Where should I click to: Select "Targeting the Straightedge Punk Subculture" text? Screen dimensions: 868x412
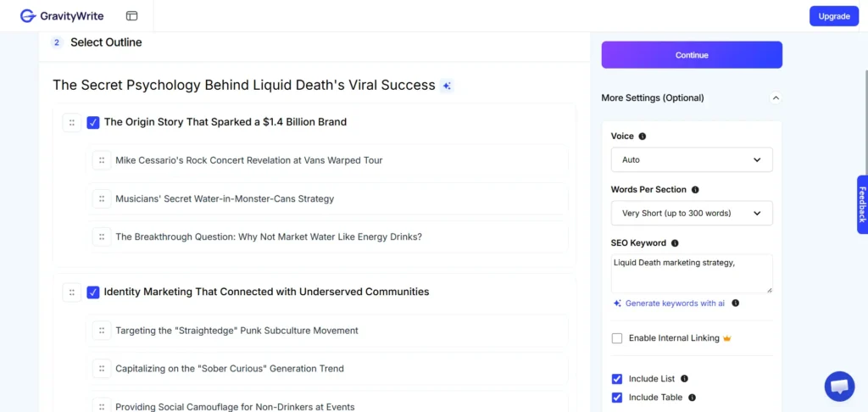(x=237, y=331)
